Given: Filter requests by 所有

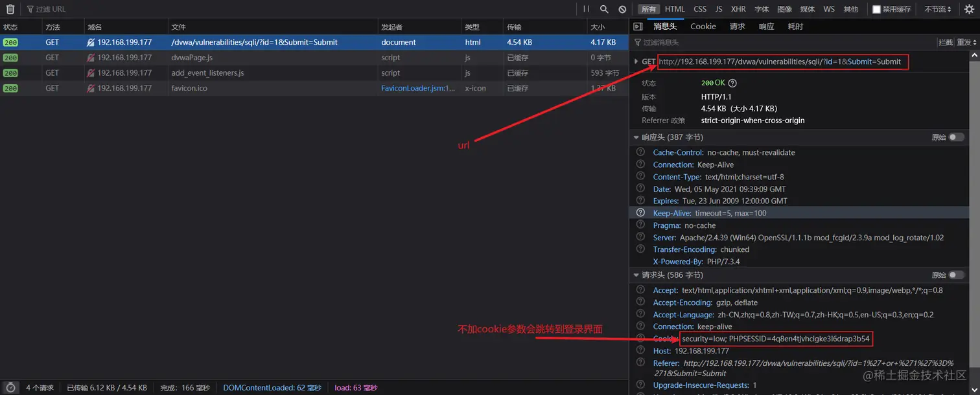Looking at the screenshot, I should click(x=648, y=9).
